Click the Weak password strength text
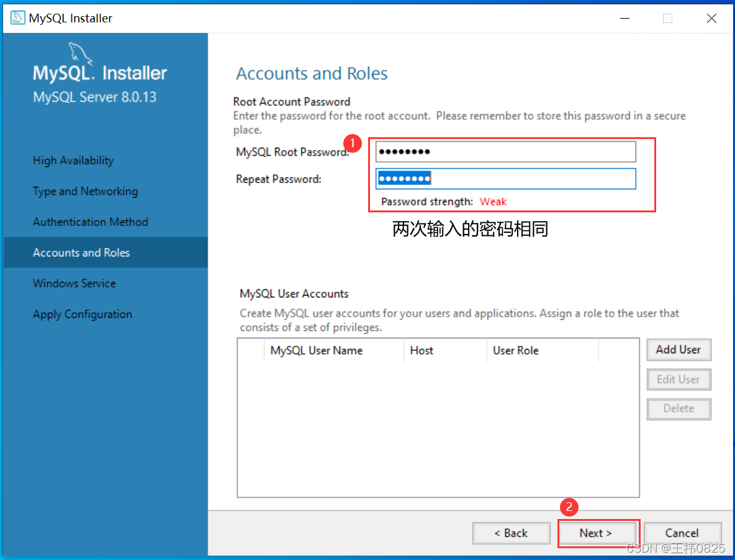Screen dimensions: 735x560 (493, 202)
